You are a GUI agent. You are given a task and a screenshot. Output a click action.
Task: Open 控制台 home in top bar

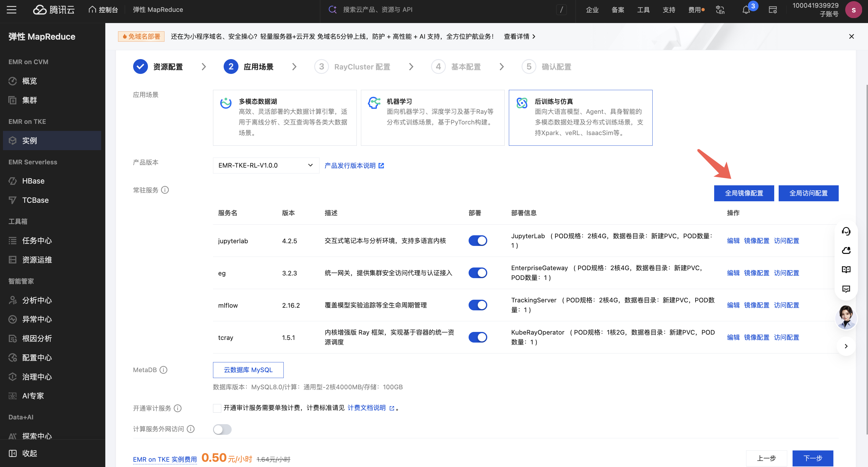(x=103, y=9)
